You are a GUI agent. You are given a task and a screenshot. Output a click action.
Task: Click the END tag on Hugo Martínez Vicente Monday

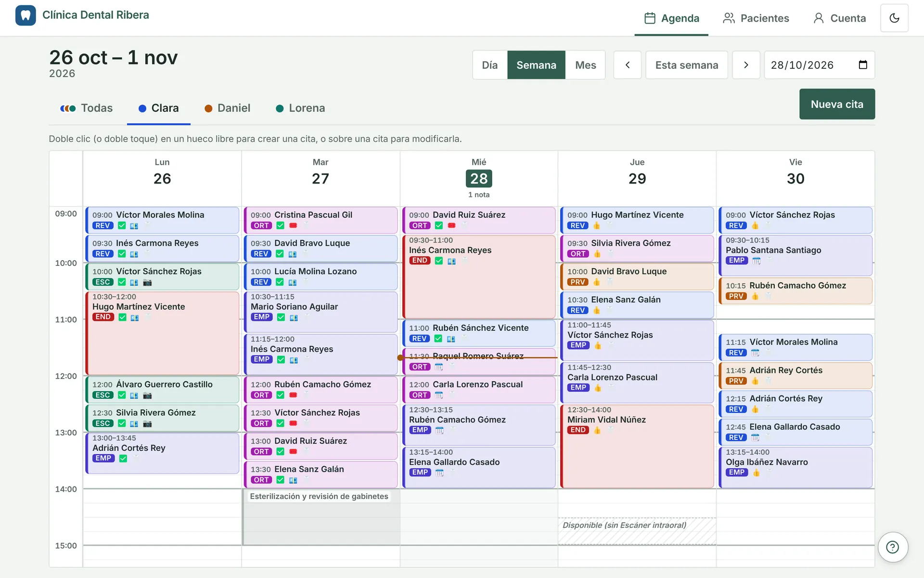[103, 317]
